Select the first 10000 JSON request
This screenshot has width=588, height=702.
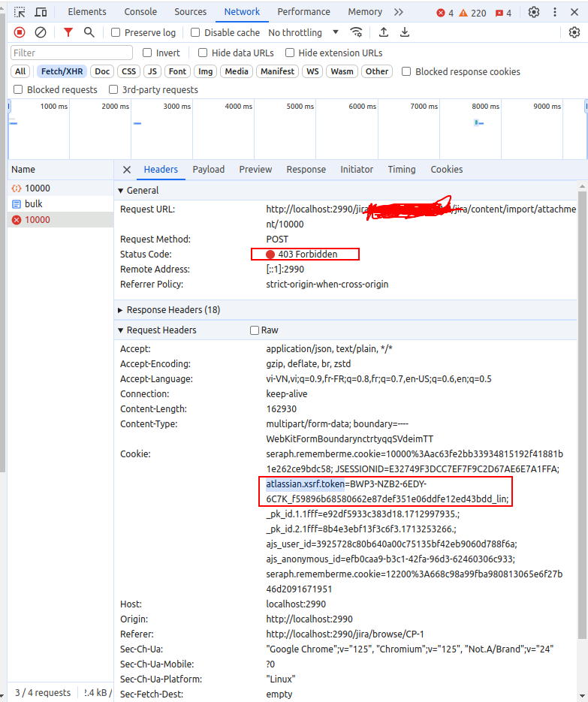(x=61, y=188)
